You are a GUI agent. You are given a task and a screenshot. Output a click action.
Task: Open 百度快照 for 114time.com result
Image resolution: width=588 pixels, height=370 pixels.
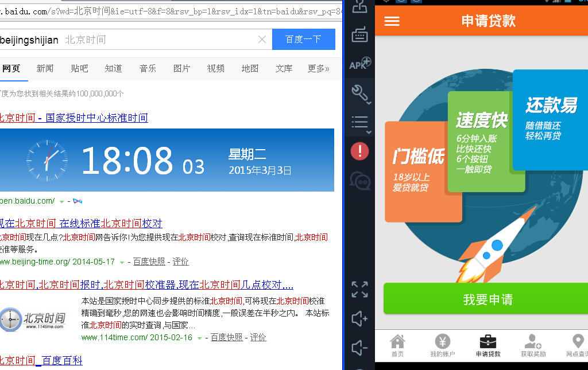pyautogui.click(x=226, y=337)
